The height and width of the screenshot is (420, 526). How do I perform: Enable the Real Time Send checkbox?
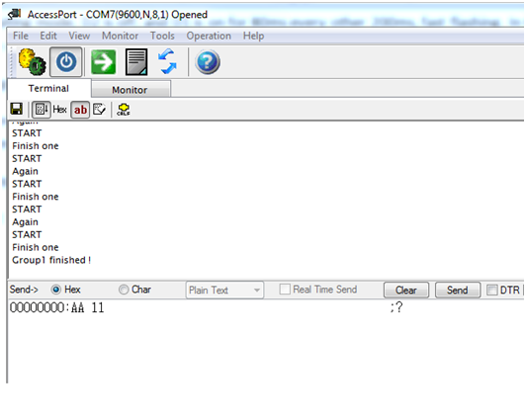(x=285, y=289)
